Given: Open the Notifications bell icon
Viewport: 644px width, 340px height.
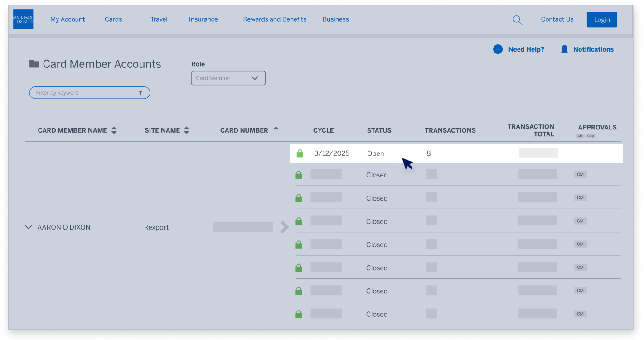Looking at the screenshot, I should click(564, 49).
